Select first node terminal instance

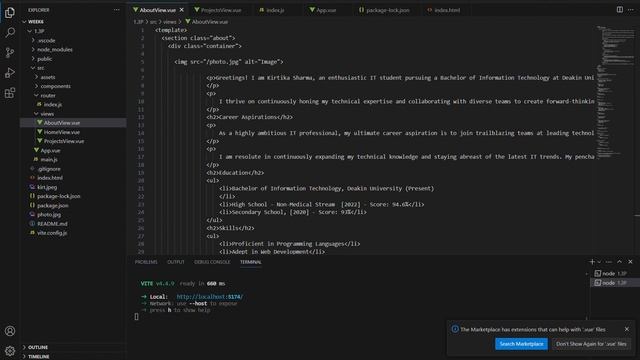[615, 273]
